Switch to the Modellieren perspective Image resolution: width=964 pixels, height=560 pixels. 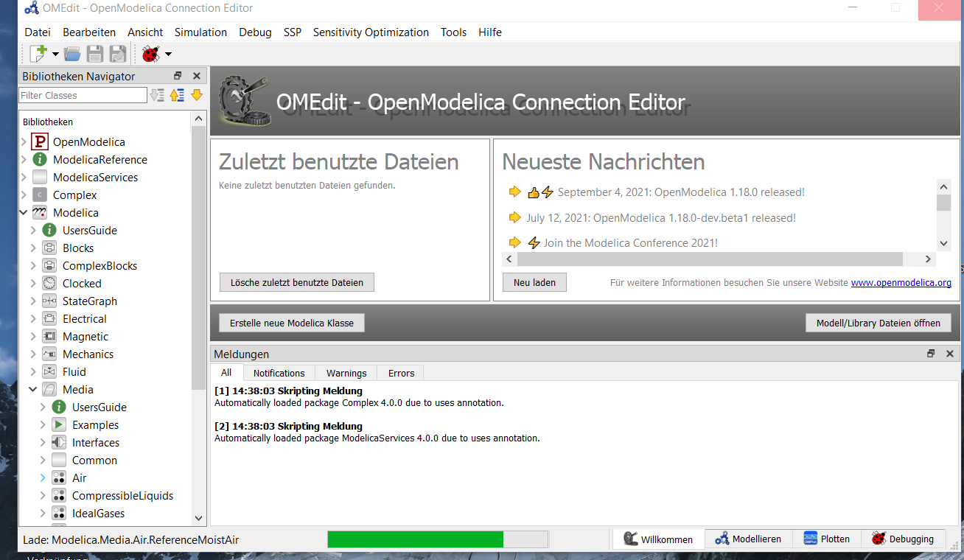click(749, 539)
